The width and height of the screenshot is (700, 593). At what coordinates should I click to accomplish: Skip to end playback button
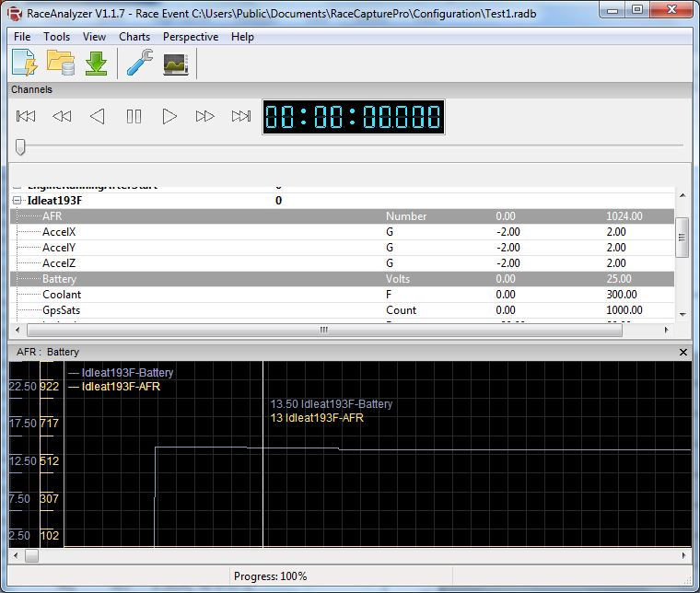pyautogui.click(x=241, y=116)
